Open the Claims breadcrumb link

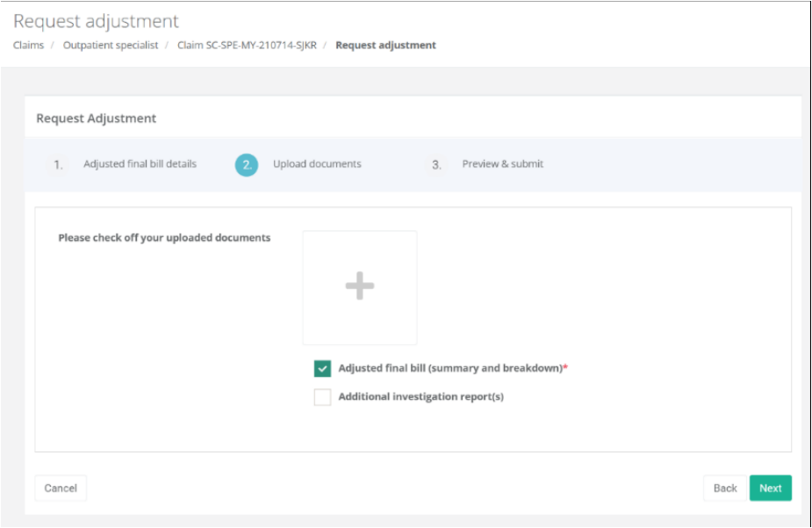28,46
